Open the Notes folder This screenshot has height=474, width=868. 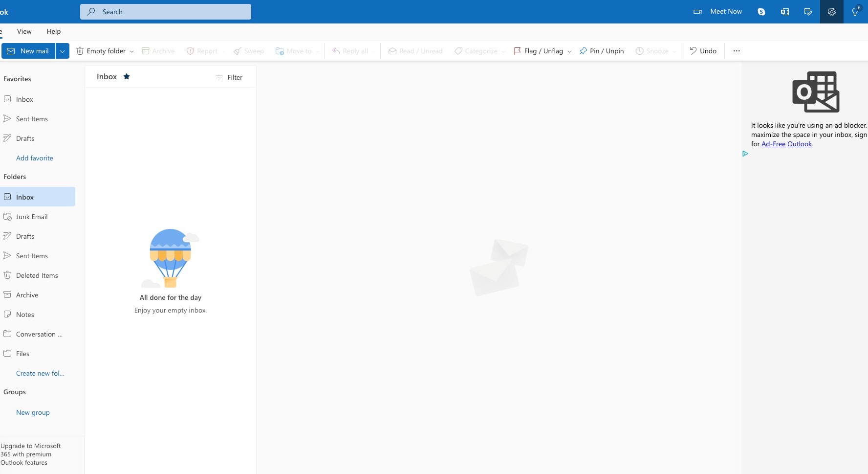[38, 315]
